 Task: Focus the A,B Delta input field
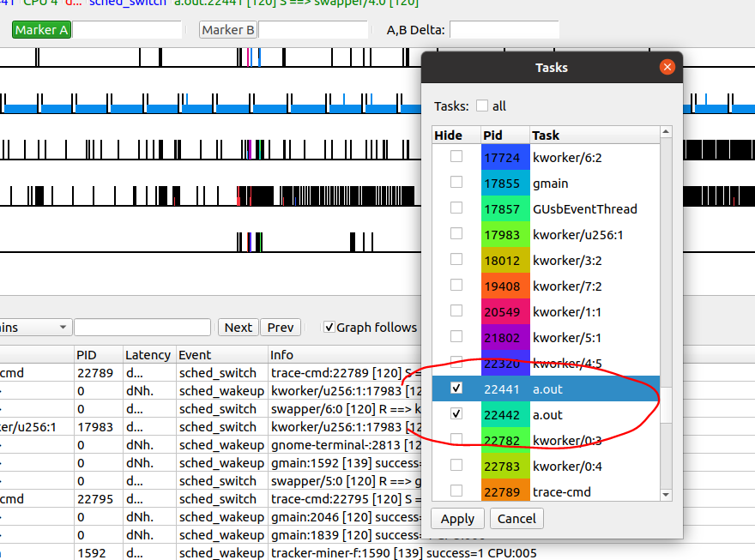point(504,30)
